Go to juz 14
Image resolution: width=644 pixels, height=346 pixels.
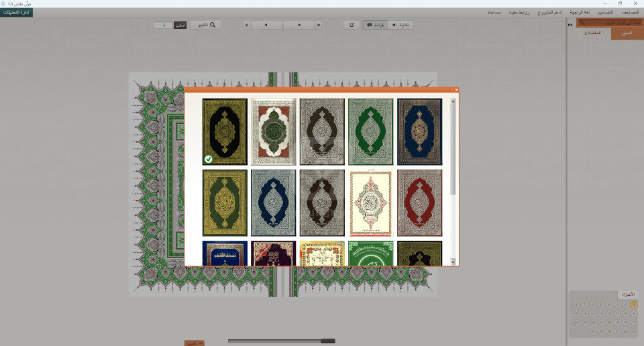coord(592,314)
